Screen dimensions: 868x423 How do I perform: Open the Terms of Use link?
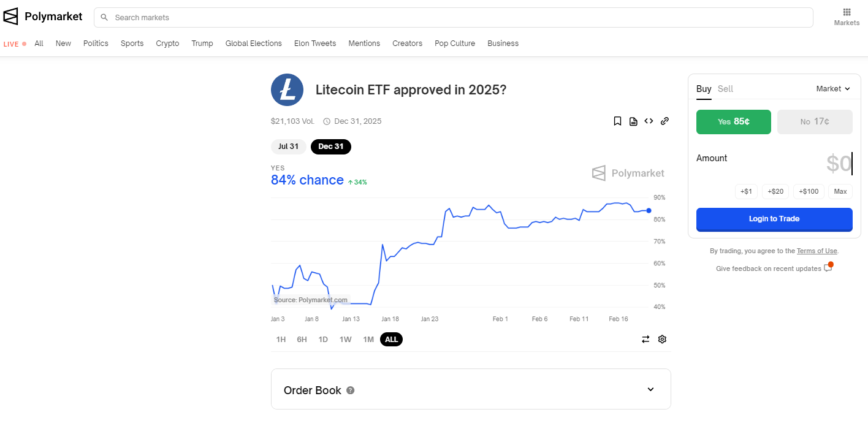[x=817, y=251]
